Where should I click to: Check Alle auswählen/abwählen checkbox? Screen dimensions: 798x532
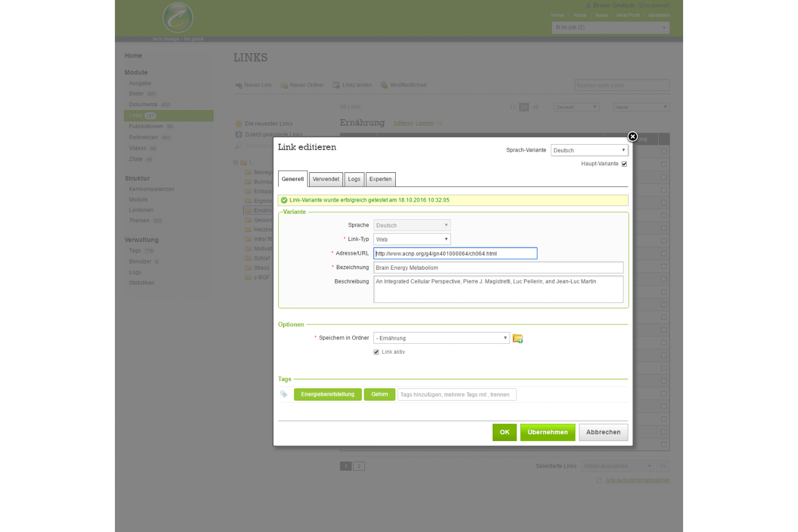[599, 480]
